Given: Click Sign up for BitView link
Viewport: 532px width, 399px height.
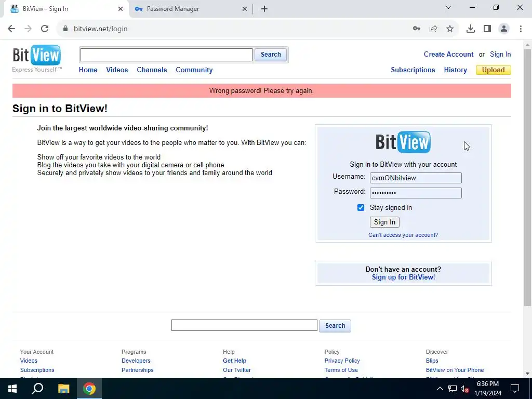Looking at the screenshot, I should pyautogui.click(x=403, y=277).
